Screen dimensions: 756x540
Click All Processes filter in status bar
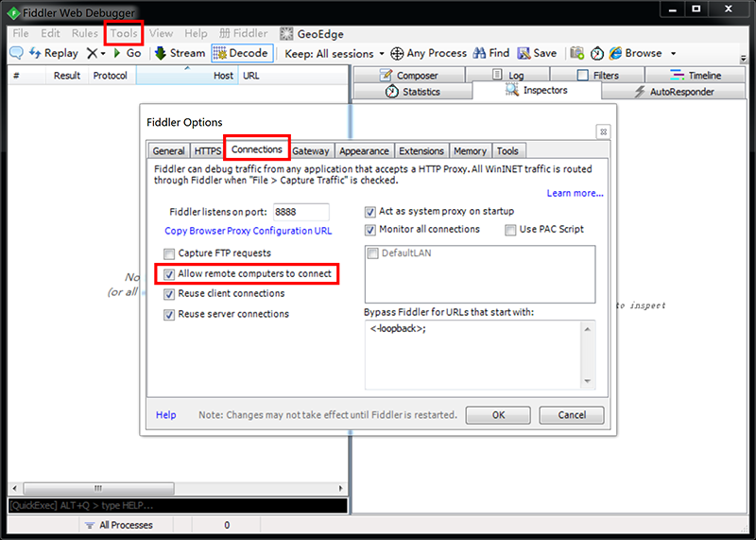tap(119, 525)
